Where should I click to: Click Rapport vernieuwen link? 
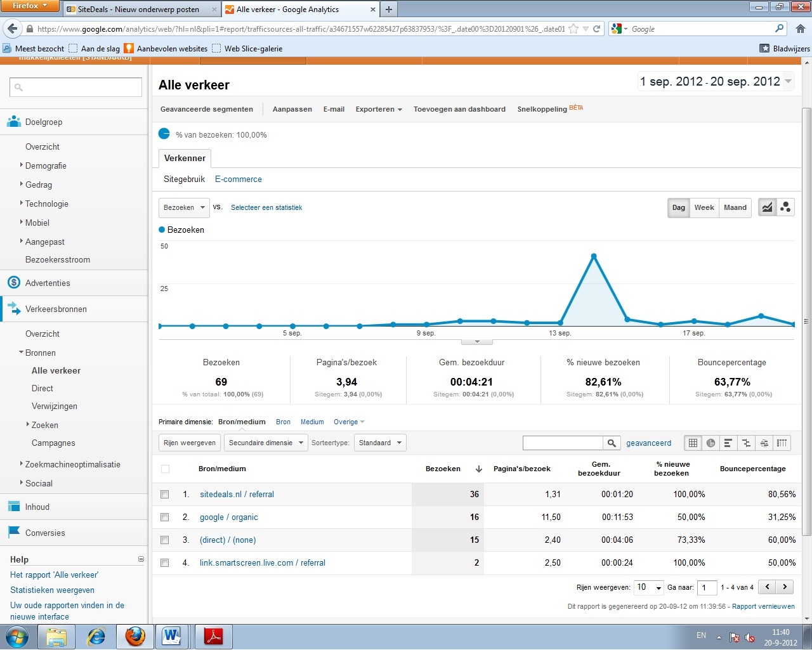763,606
